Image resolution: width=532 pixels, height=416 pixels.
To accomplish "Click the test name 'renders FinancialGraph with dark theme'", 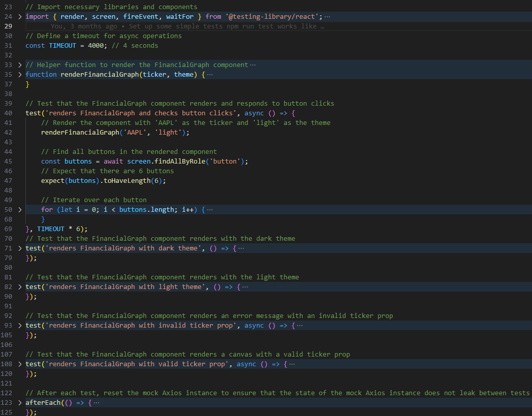I will coord(123,248).
